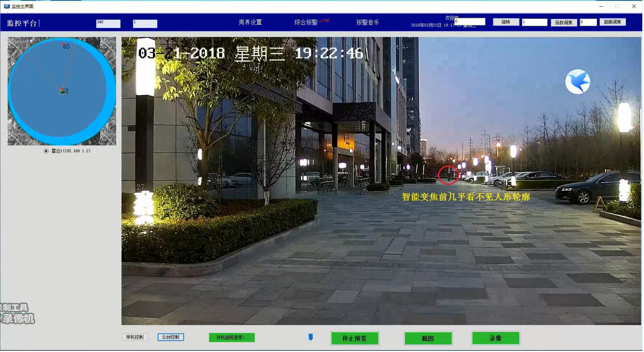Capture a frame with the 截图 button

pos(428,338)
